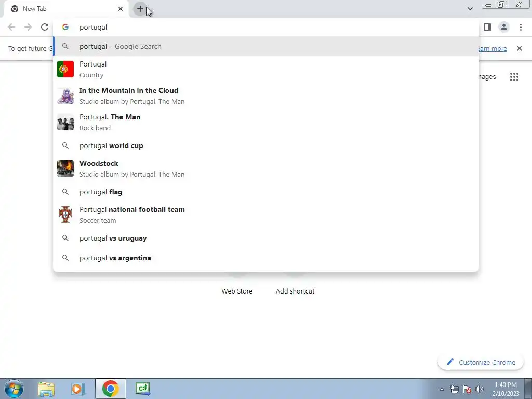Close the New Tab tab
532x399 pixels.
point(121,9)
